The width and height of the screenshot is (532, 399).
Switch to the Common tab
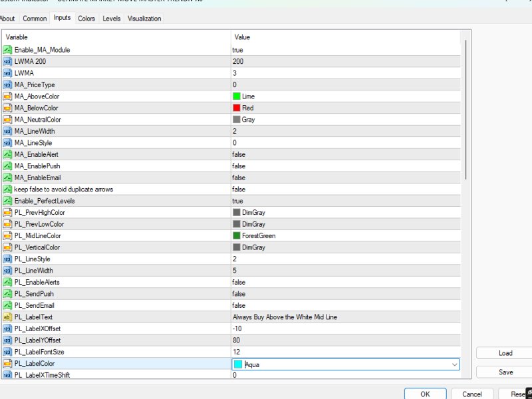(35, 19)
